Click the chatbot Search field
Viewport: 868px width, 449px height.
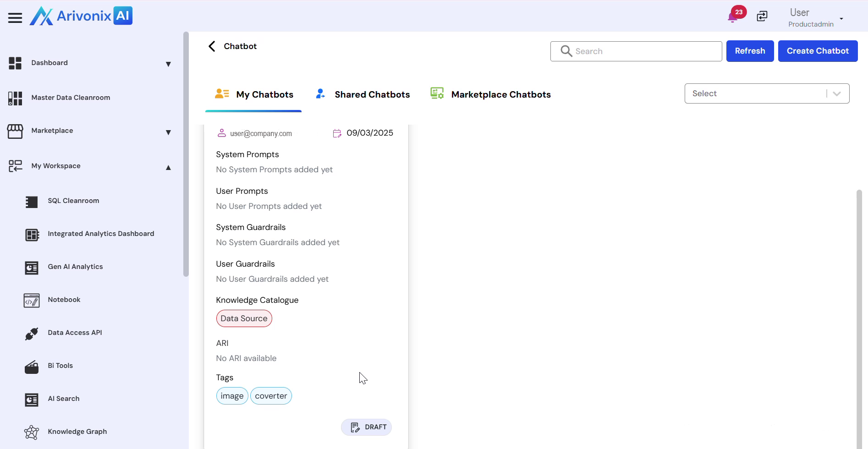tap(642, 51)
